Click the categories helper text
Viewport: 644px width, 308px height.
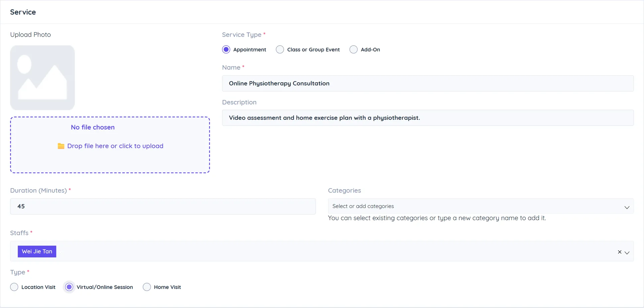[437, 218]
